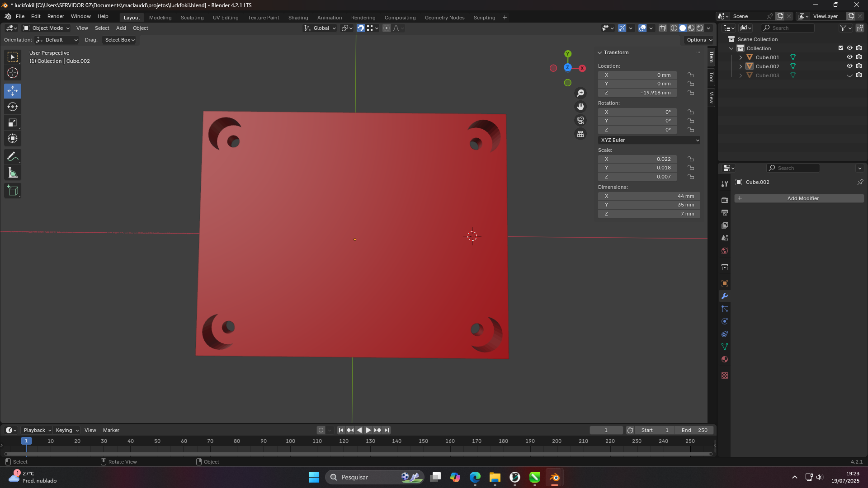This screenshot has height=488, width=868.
Task: Open the Render menu
Action: (56, 16)
